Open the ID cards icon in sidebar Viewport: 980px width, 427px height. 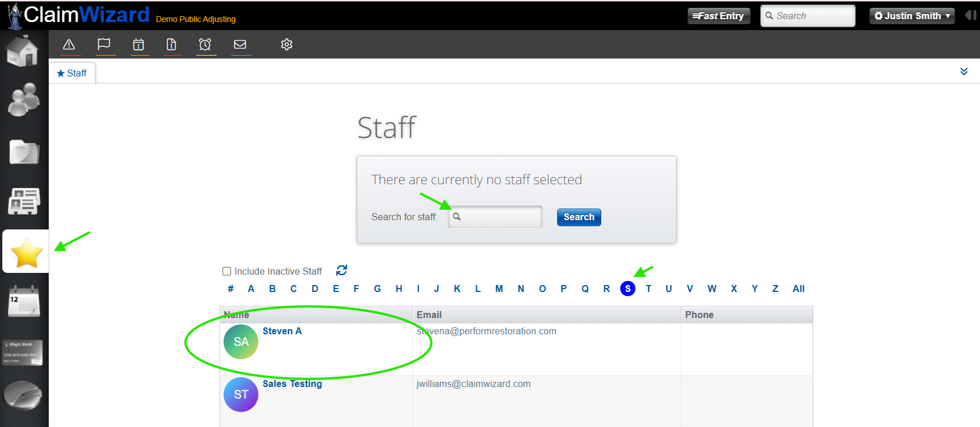(x=24, y=201)
